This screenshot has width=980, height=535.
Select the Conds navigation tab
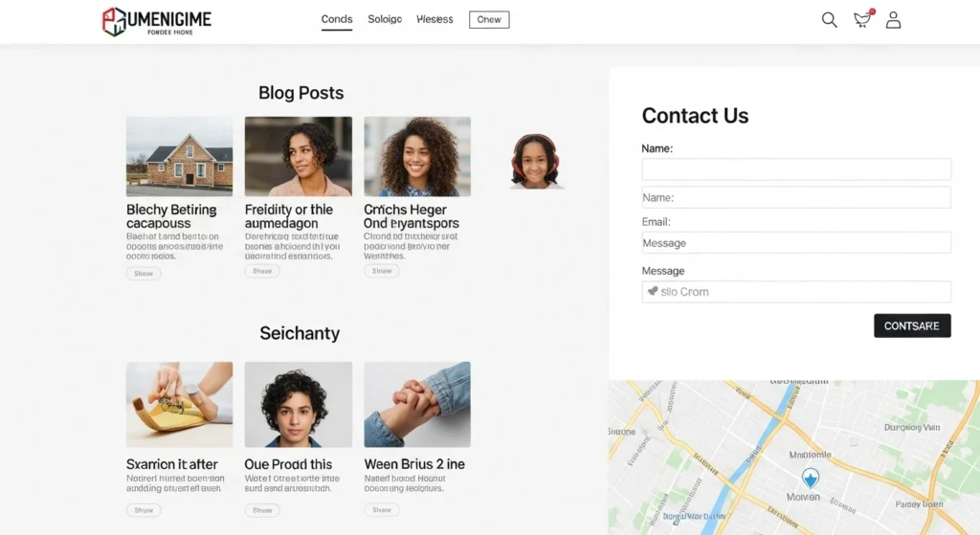click(337, 19)
